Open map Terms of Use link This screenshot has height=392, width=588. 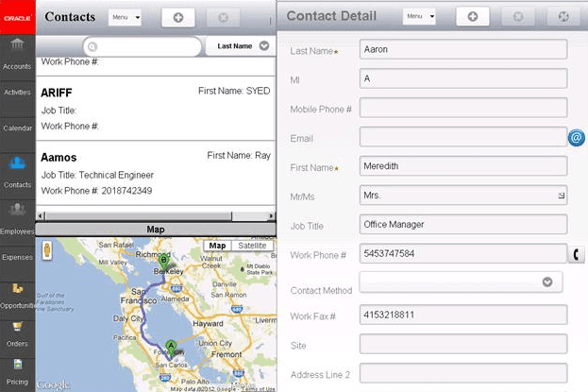point(259,388)
